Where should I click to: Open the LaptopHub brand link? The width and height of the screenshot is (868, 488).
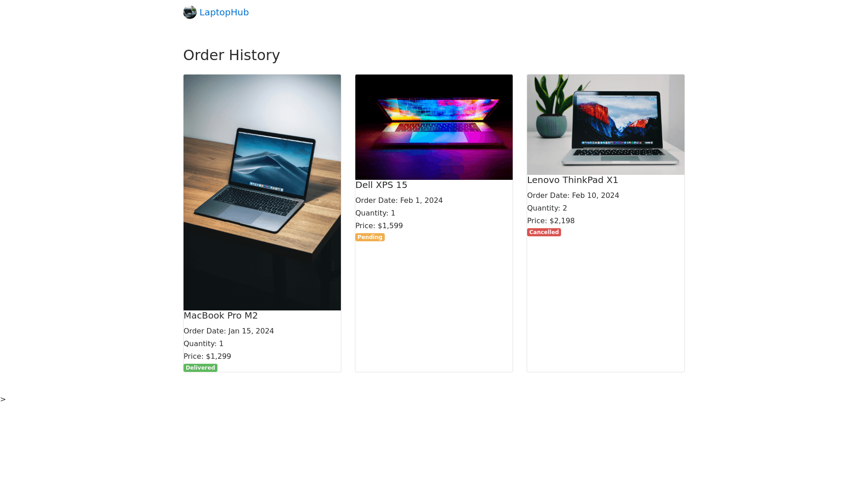click(x=216, y=12)
